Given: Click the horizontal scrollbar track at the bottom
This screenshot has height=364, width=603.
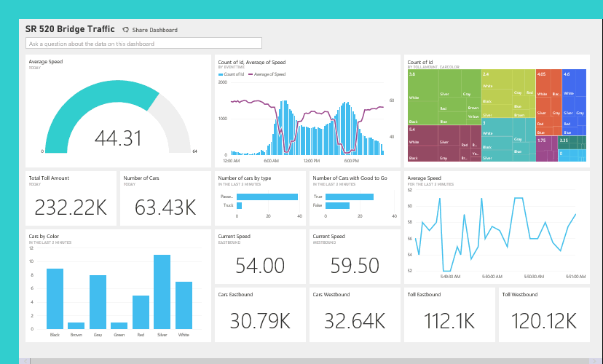Looking at the screenshot, I should pos(310,361).
